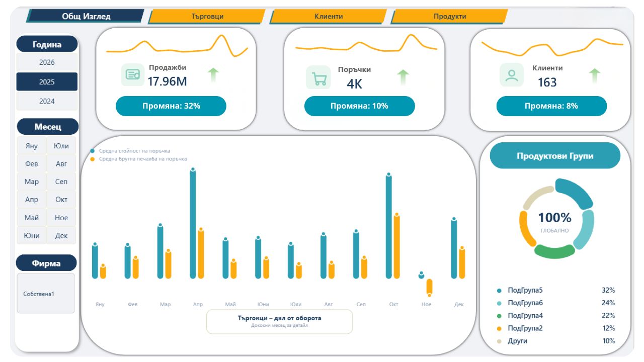This screenshot has width=644, height=362.
Task: Click the green up arrow in Поръчки card
Action: pos(403,77)
